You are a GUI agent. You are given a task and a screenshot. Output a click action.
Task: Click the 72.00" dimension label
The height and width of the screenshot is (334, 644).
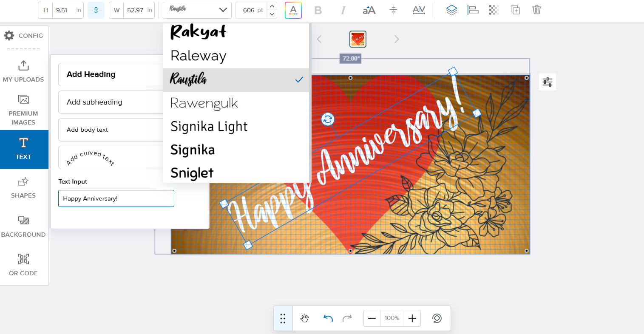click(x=350, y=59)
